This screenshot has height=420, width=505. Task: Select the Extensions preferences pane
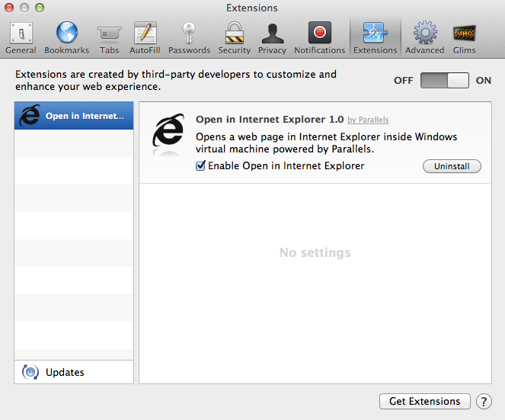pyautogui.click(x=376, y=38)
